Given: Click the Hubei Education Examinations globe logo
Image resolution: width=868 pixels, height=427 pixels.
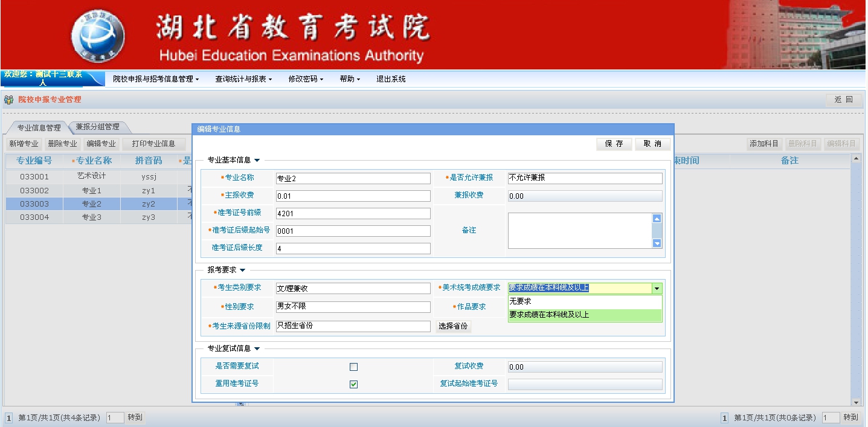Looking at the screenshot, I should pos(98,36).
